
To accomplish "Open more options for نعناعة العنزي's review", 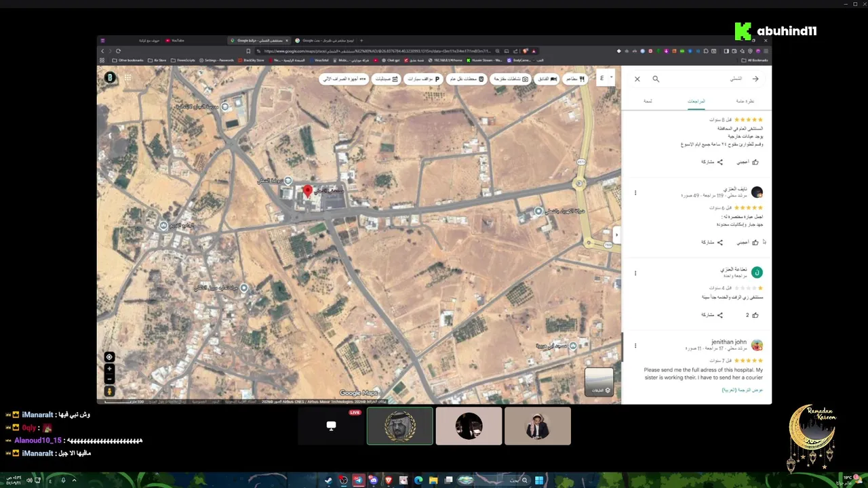I will [635, 273].
